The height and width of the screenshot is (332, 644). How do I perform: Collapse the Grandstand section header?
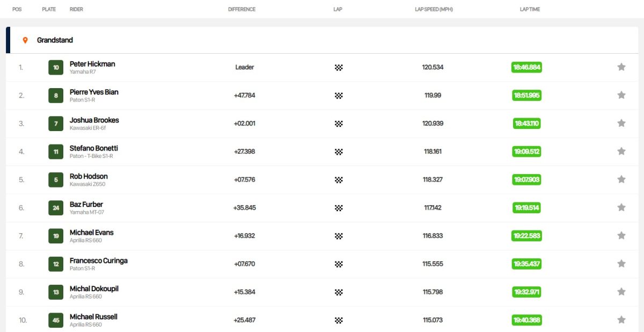click(322, 40)
